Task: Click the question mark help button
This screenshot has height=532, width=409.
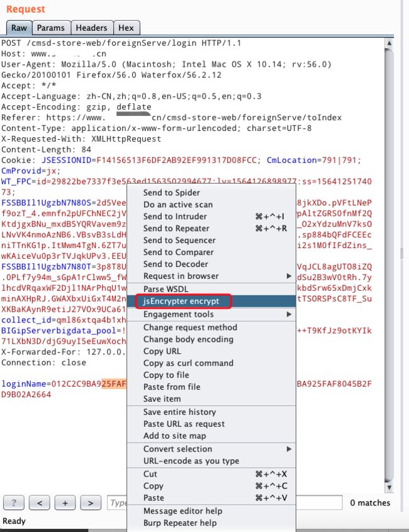Action: (x=14, y=502)
